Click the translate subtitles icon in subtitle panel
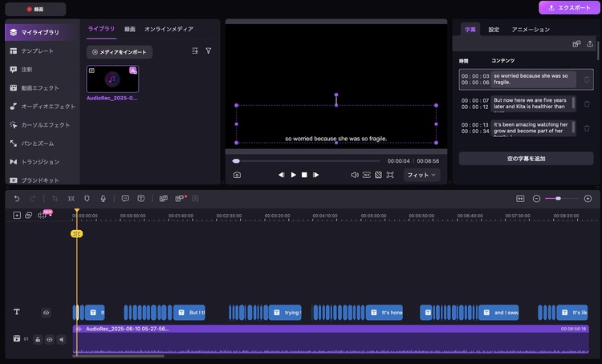 576,44
